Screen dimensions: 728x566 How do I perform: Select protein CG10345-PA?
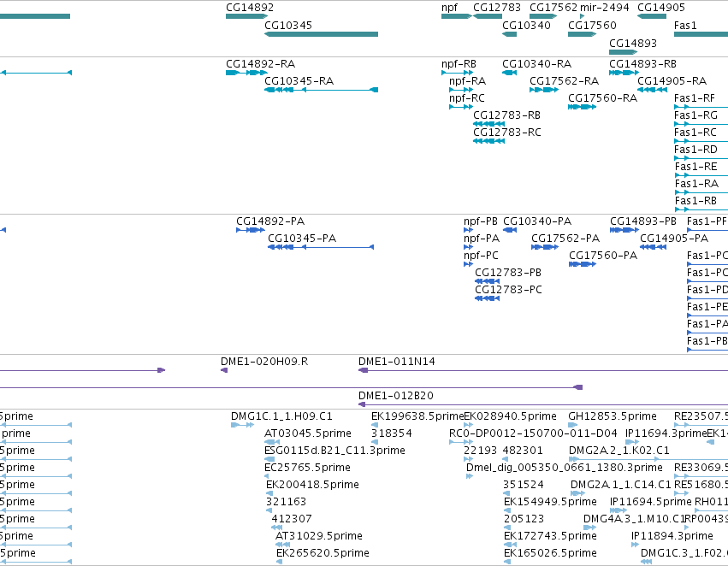tap(302, 239)
